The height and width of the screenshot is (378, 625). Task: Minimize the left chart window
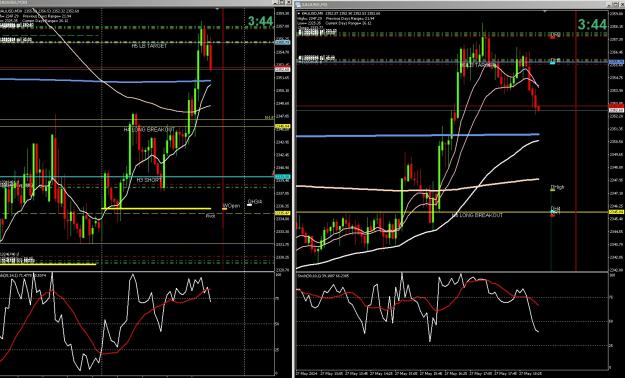275,2
